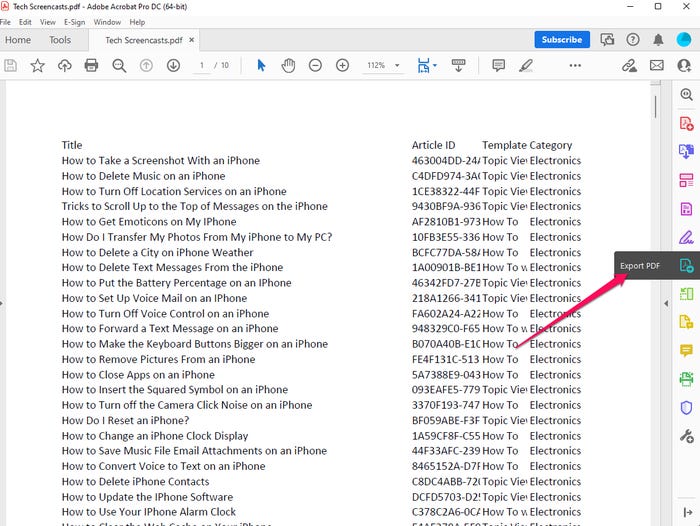Open the Organize Pages tool
This screenshot has height=526, width=700.
tap(686, 180)
